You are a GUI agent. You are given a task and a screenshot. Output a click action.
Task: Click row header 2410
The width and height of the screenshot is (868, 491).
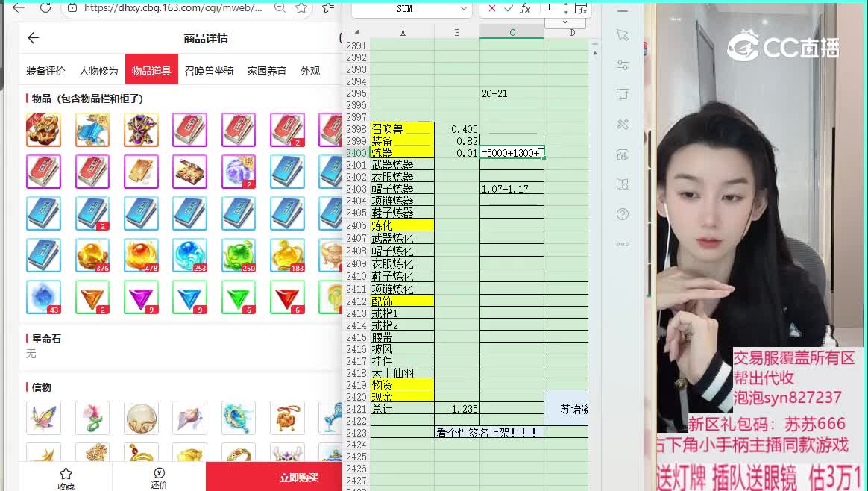356,276
